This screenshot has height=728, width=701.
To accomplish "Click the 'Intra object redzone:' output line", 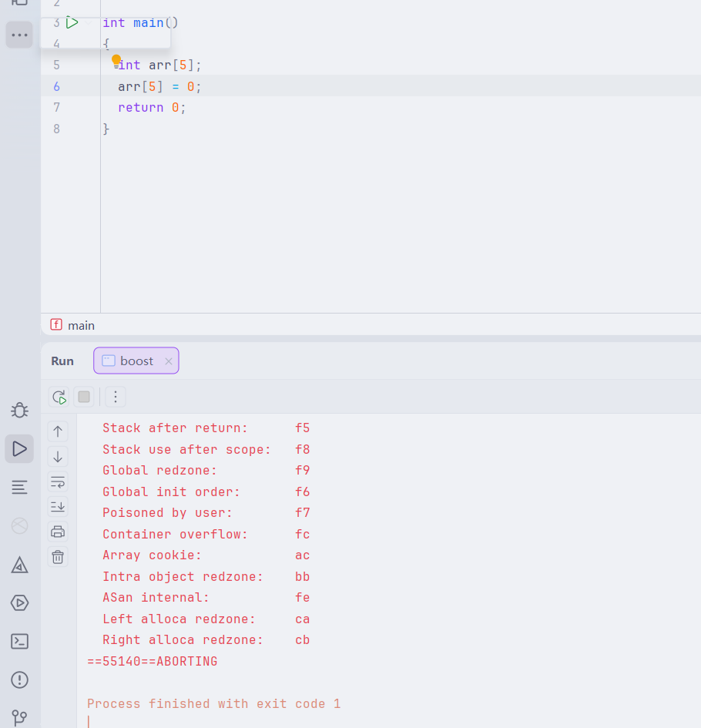I will (x=206, y=577).
